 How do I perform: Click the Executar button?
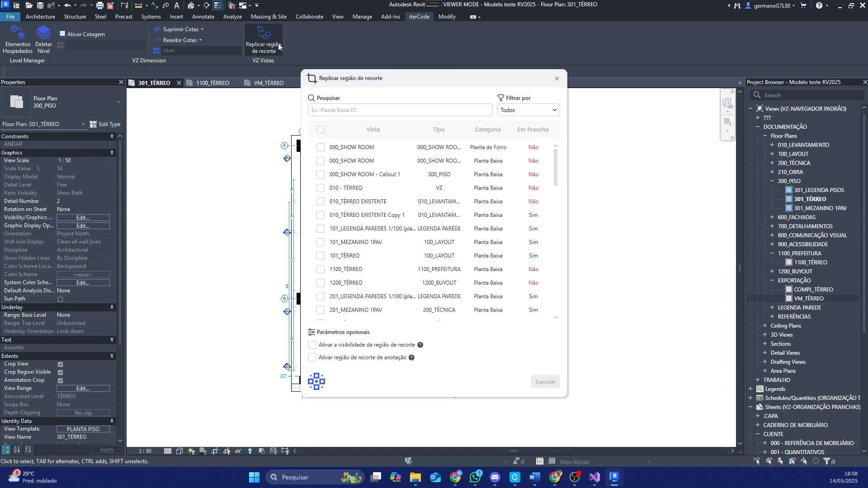pos(545,382)
